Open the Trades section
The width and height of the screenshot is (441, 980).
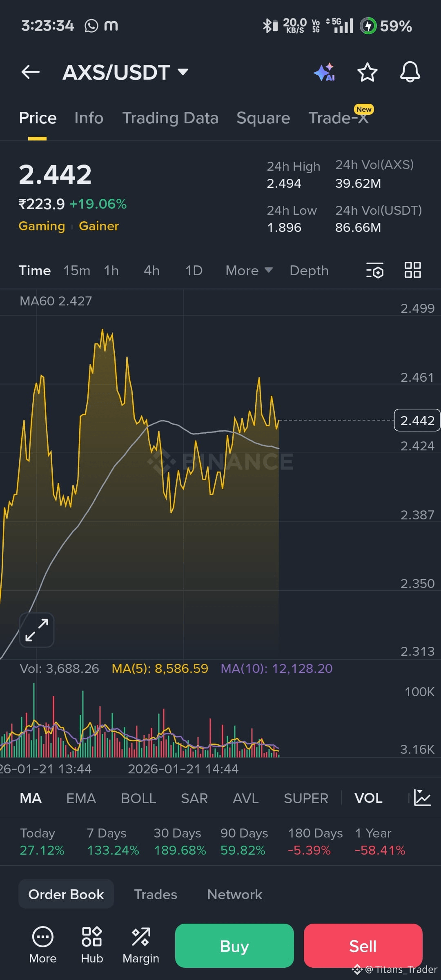(156, 894)
